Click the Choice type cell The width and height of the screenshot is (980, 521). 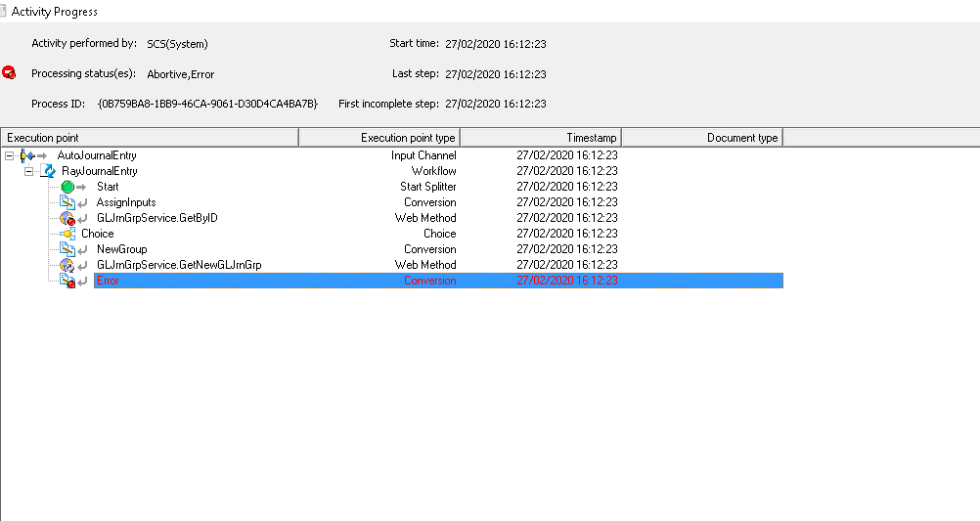coord(440,234)
